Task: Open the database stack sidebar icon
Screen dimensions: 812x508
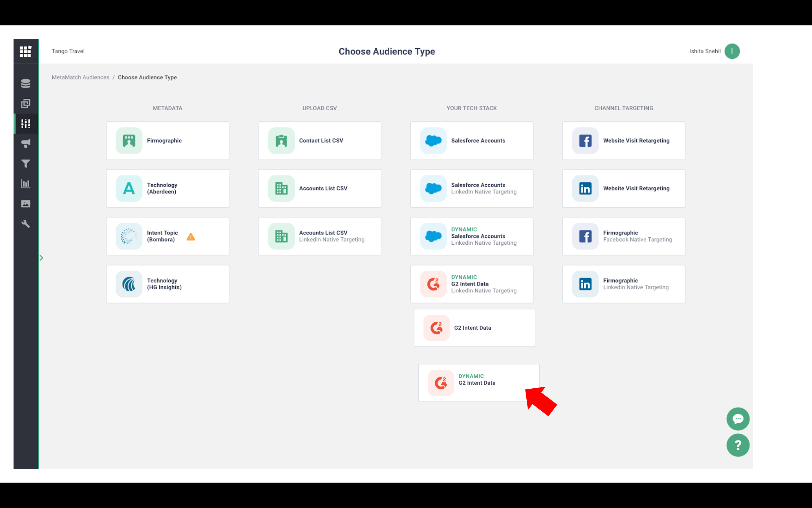Action: pyautogui.click(x=25, y=83)
